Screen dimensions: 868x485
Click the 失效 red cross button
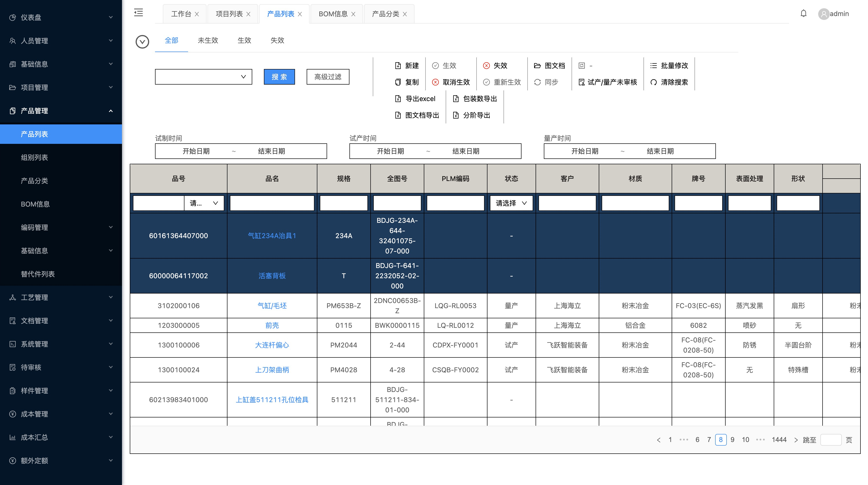pyautogui.click(x=495, y=65)
